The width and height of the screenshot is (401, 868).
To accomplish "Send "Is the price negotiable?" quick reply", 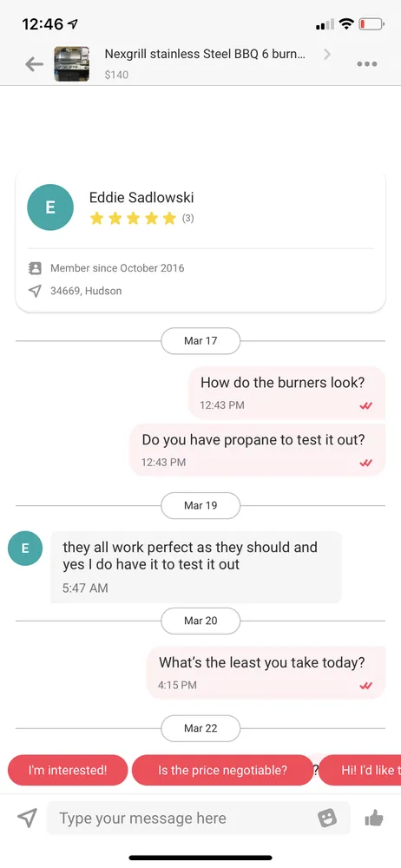I will [x=223, y=770].
